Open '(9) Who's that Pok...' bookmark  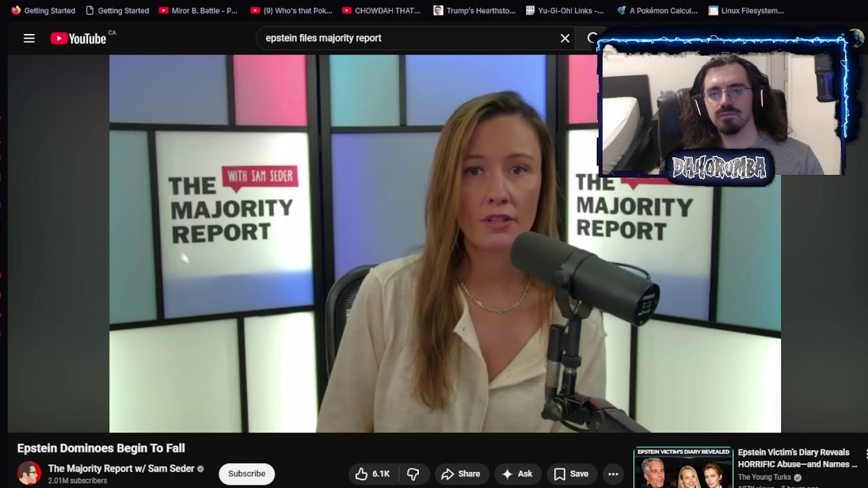pos(291,11)
